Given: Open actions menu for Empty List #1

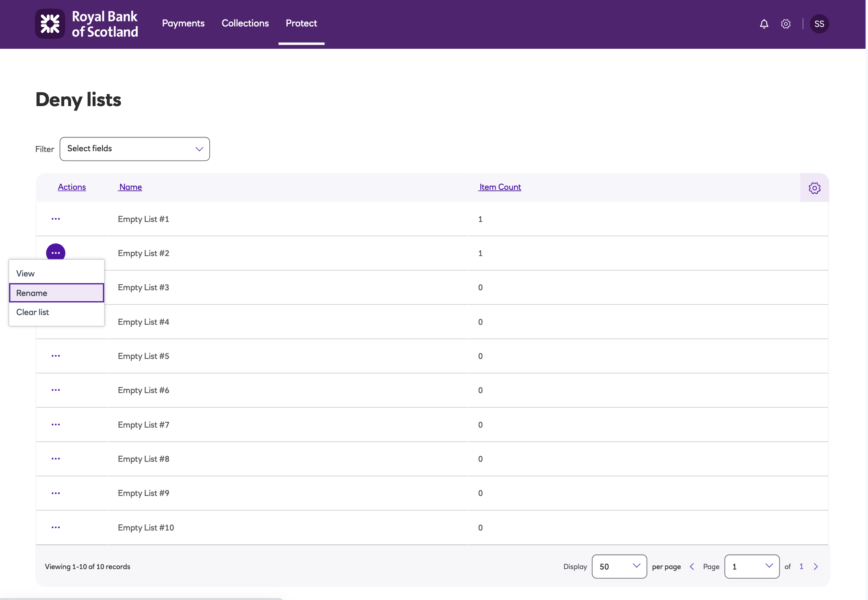Looking at the screenshot, I should tap(56, 219).
